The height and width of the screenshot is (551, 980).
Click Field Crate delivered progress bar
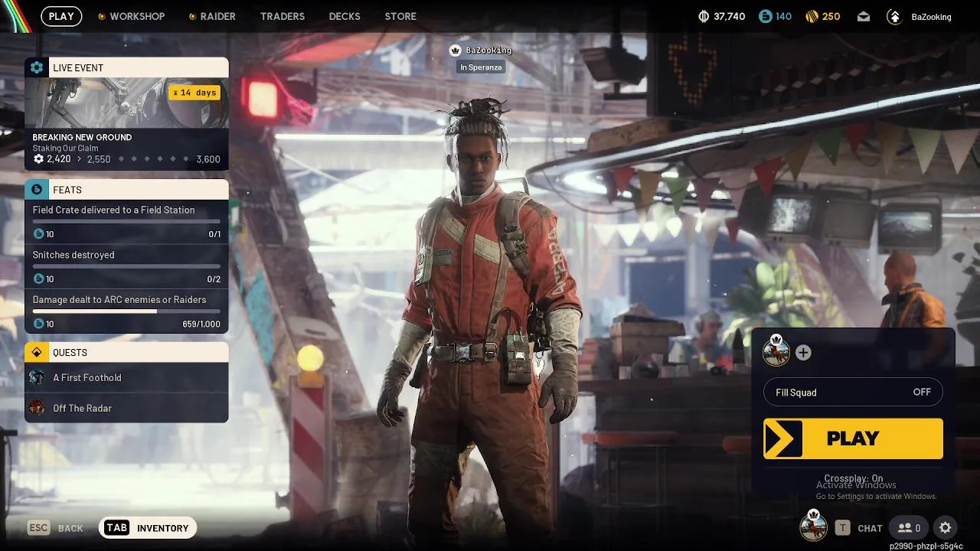click(126, 221)
